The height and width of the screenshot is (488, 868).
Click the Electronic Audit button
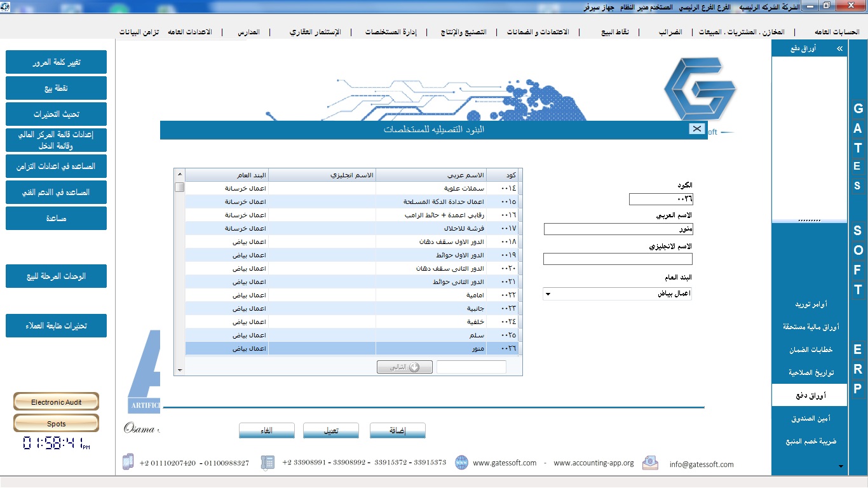56,402
